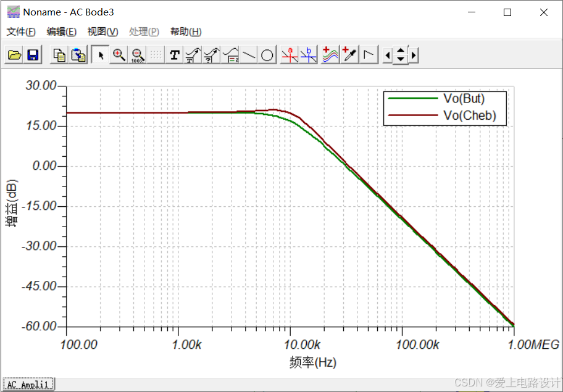Choose the circle drawing tool

267,55
